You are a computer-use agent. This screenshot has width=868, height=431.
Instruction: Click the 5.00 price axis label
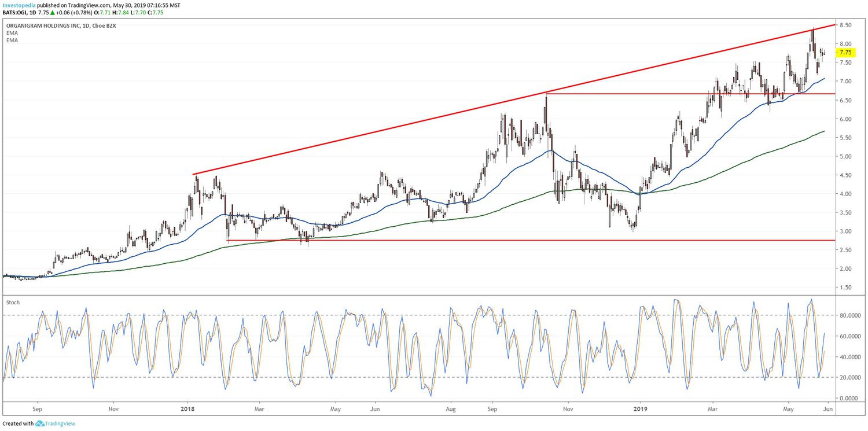(x=845, y=156)
